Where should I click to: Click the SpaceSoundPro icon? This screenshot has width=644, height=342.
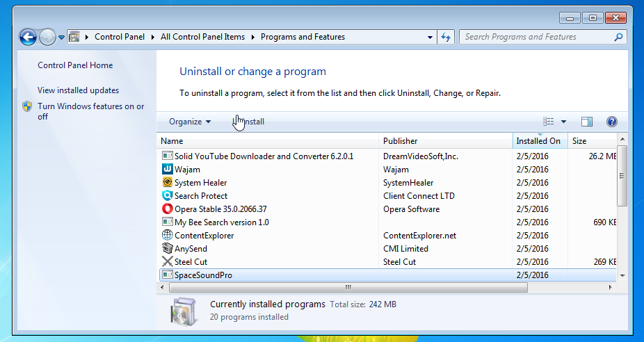[167, 275]
